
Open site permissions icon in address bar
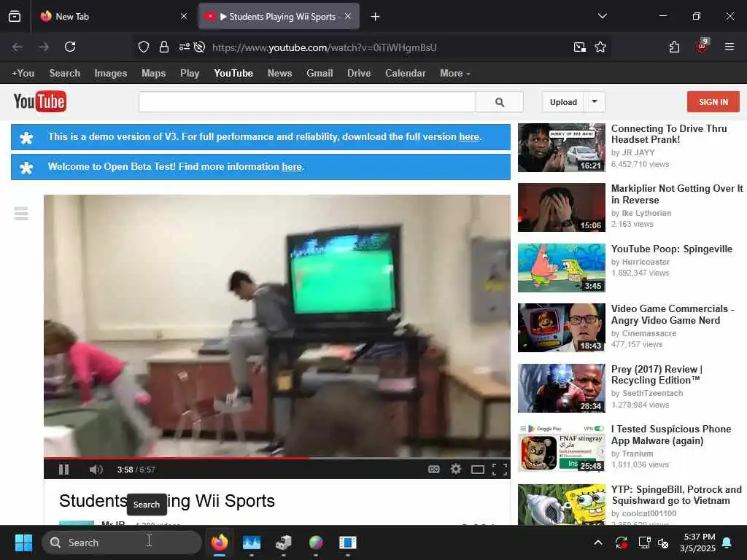[184, 47]
